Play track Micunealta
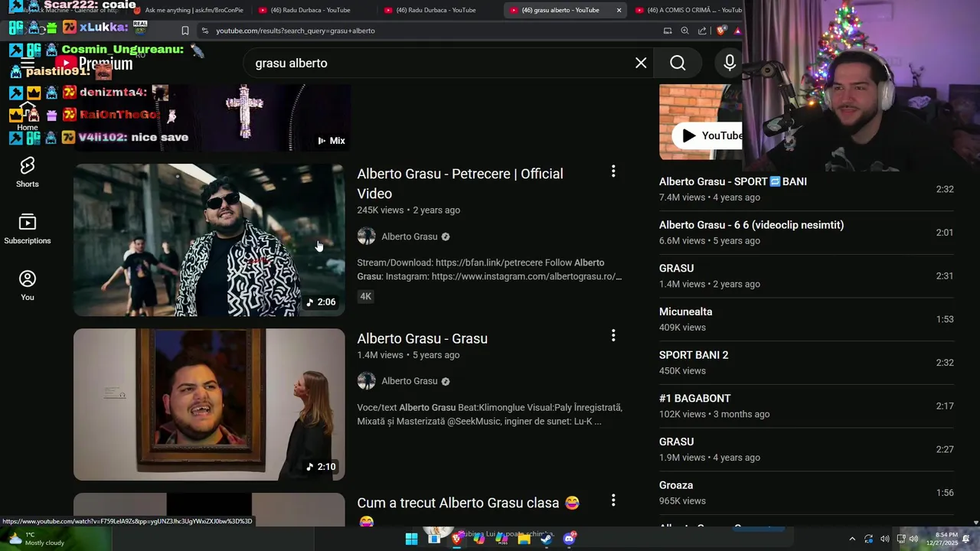The image size is (980, 551). click(806, 319)
